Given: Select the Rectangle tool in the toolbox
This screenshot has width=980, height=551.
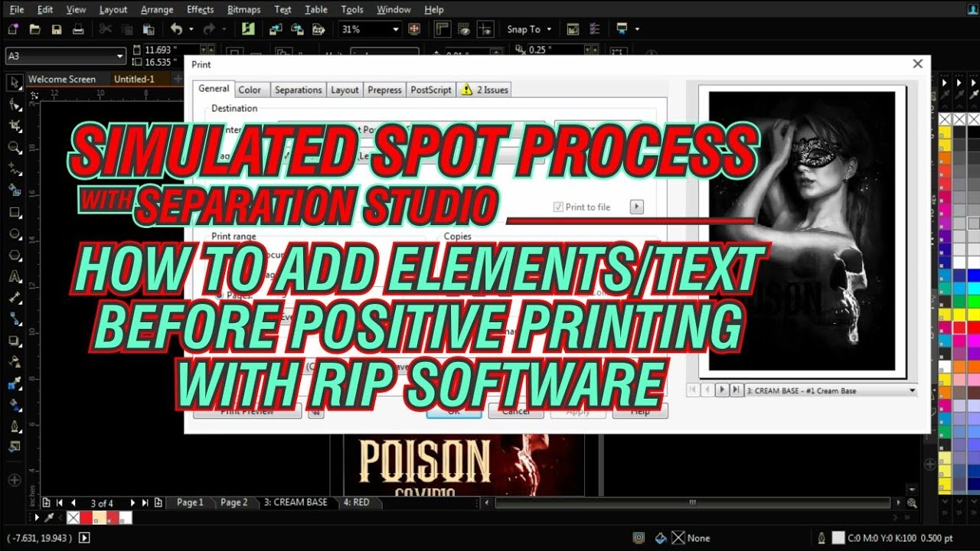Looking at the screenshot, I should tap(14, 212).
